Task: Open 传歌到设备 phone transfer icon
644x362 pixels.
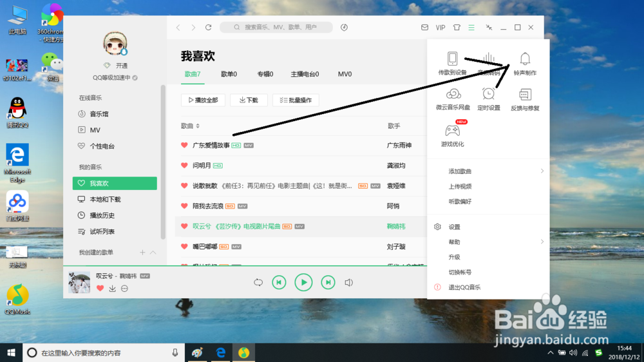Action: coord(452,59)
